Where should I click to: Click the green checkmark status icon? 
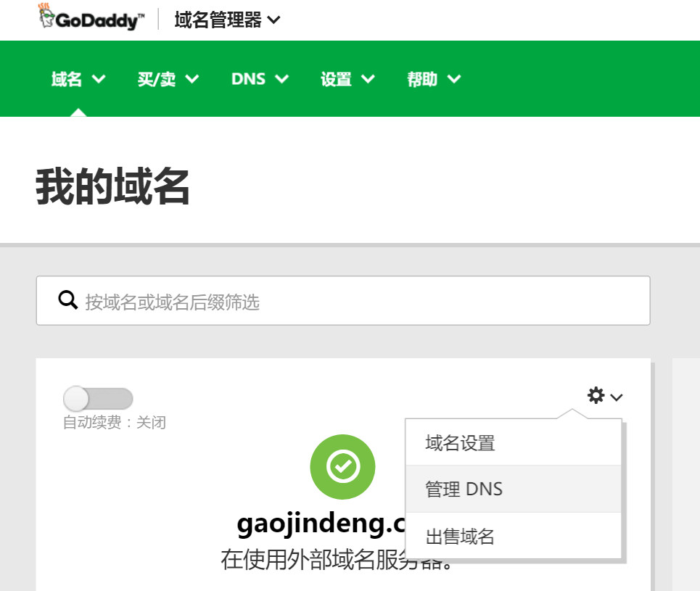coord(342,466)
